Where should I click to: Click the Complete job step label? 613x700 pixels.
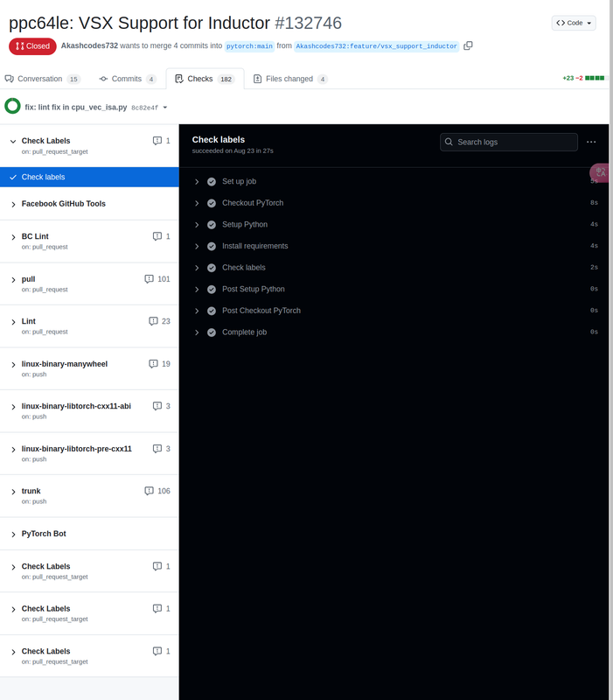tap(245, 332)
